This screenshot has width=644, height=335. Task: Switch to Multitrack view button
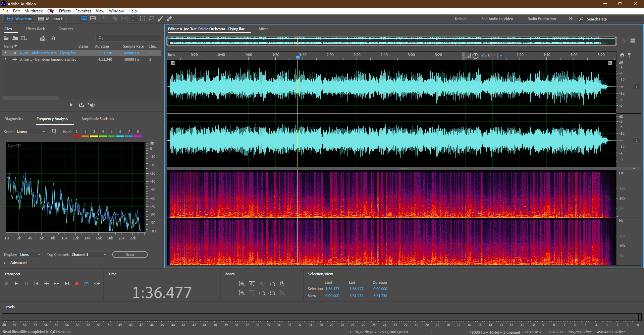coord(51,19)
